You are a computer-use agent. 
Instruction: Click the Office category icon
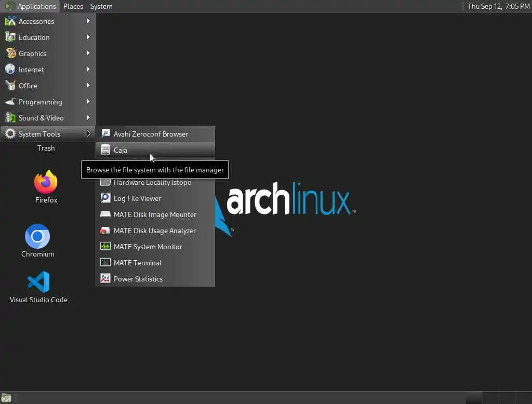tap(10, 86)
